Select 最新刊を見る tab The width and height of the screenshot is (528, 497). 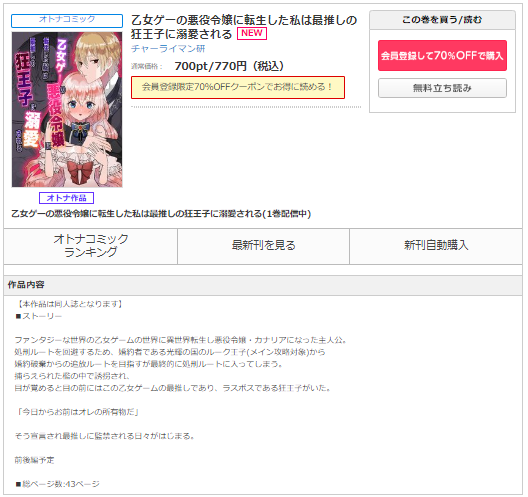point(263,246)
